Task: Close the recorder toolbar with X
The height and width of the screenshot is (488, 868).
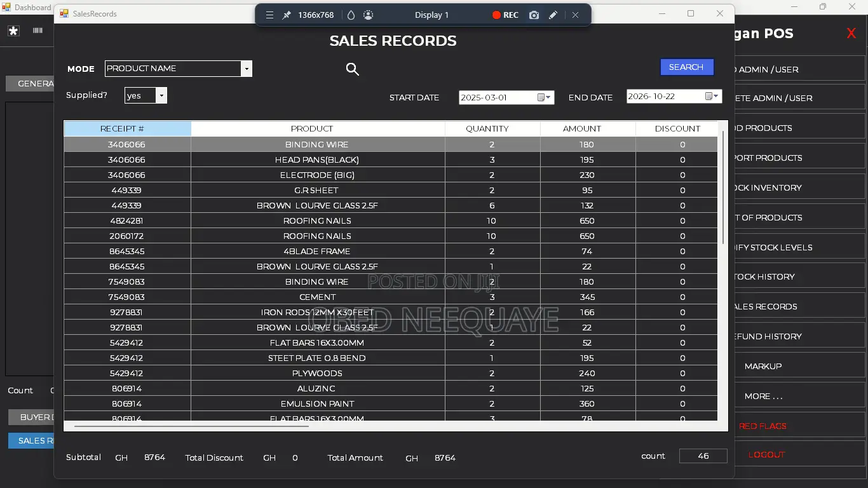Action: (x=575, y=15)
